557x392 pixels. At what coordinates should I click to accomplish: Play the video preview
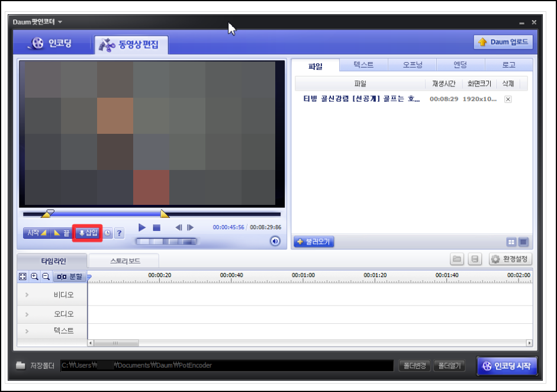(141, 227)
